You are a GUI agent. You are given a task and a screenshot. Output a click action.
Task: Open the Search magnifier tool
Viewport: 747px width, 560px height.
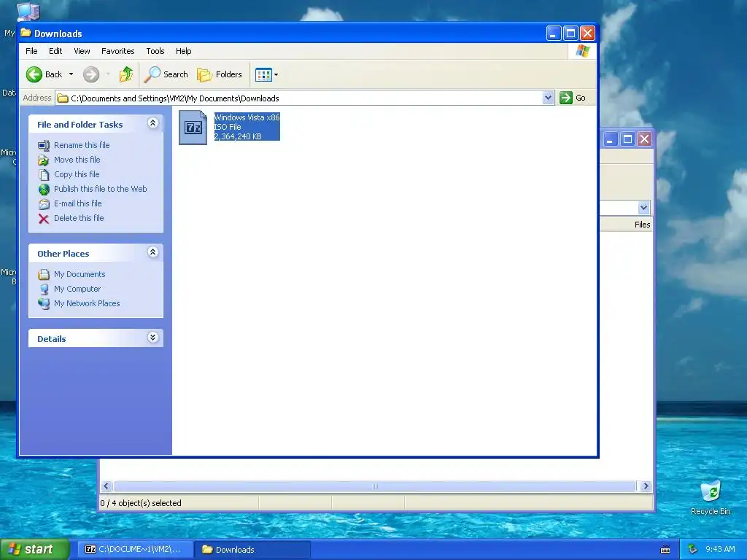[x=166, y=74]
